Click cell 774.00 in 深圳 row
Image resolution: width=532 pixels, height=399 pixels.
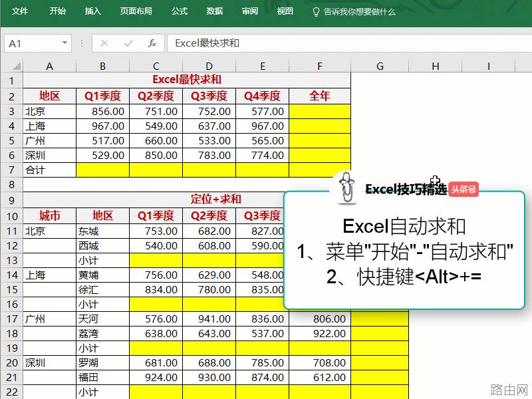click(262, 155)
